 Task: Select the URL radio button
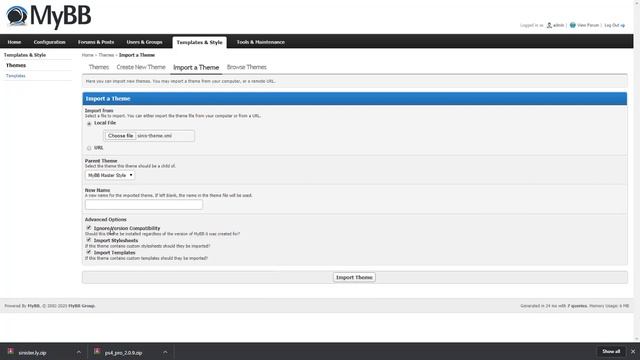coord(89,148)
